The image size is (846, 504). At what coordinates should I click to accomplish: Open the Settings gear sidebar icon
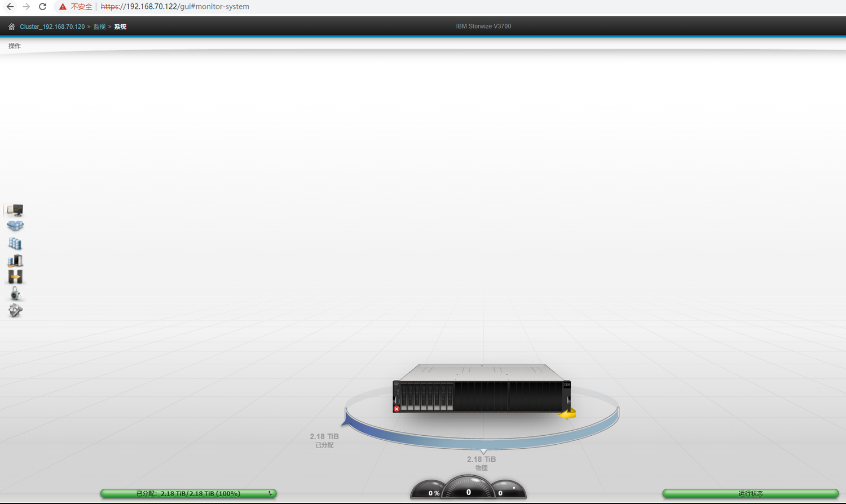point(15,311)
